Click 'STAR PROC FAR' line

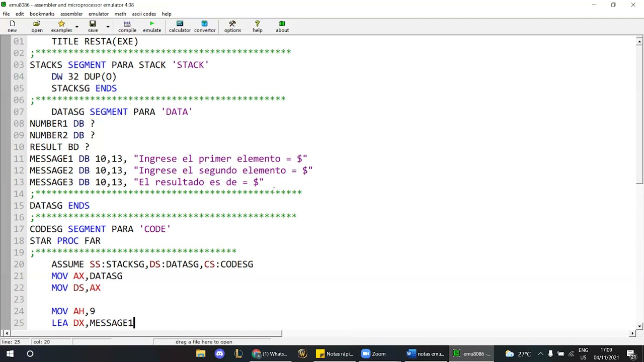point(65,241)
